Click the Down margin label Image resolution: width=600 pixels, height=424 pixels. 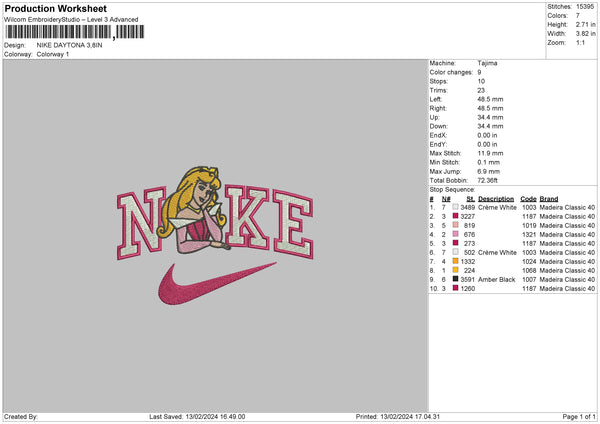click(x=438, y=126)
